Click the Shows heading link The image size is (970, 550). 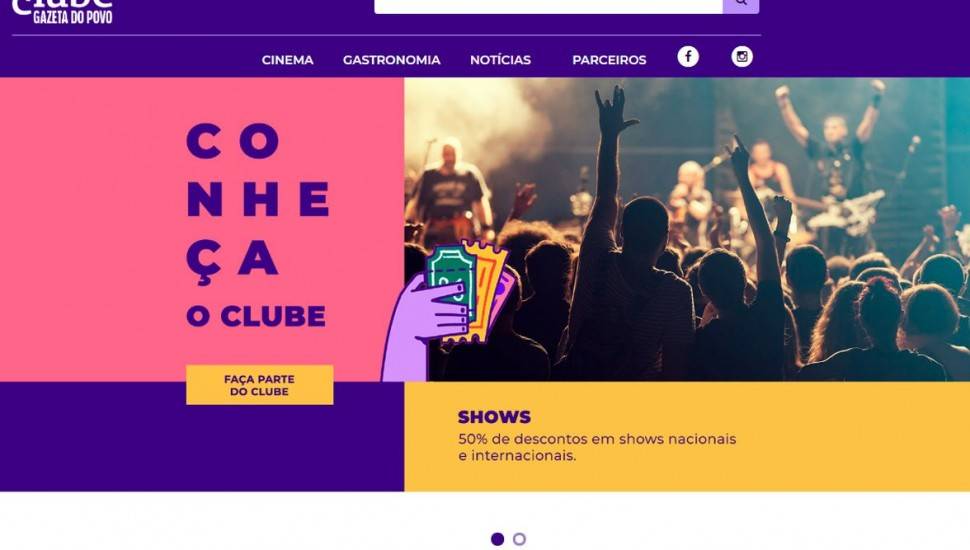[494, 417]
